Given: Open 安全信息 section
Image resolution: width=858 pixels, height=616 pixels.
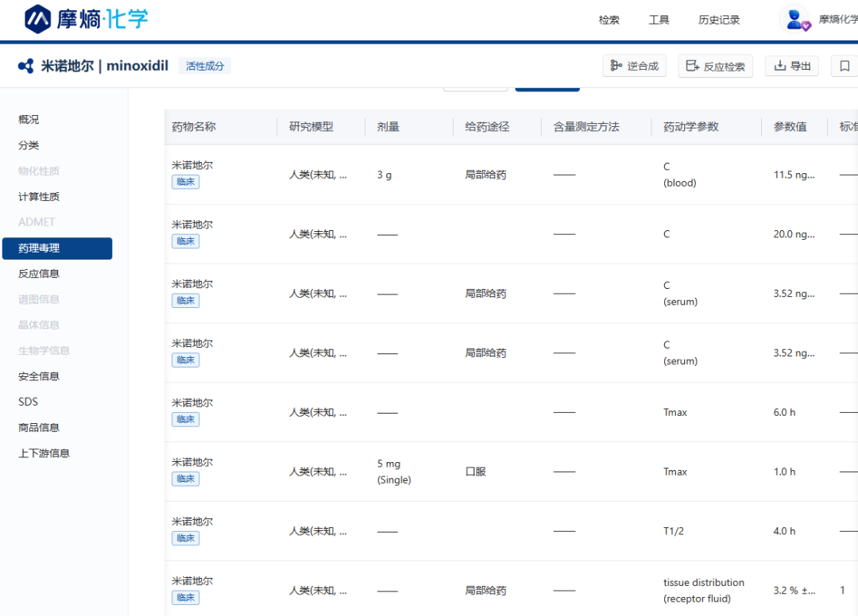Looking at the screenshot, I should click(x=39, y=376).
